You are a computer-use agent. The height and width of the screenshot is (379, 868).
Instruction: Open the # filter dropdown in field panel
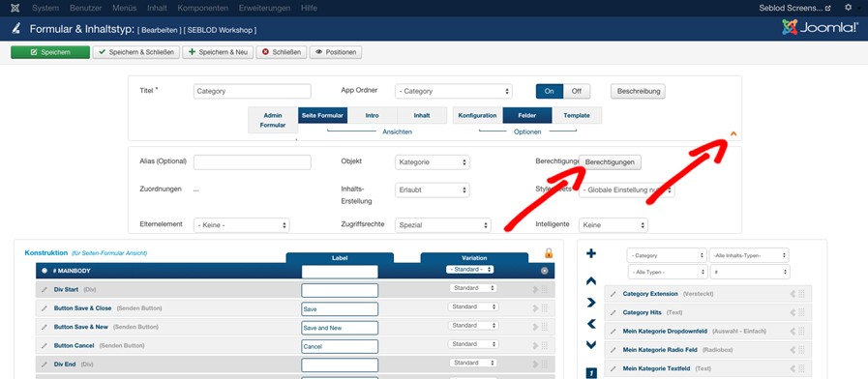point(750,273)
